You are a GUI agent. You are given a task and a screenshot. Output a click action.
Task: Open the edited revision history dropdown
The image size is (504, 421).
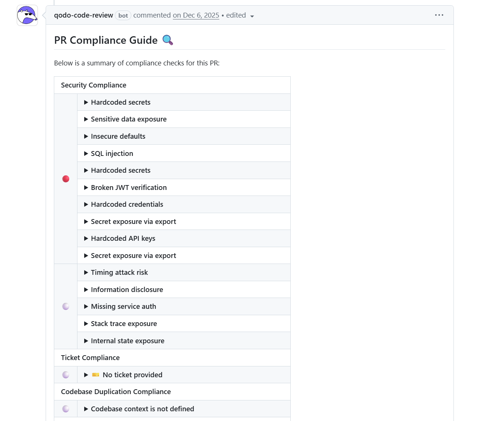point(252,16)
